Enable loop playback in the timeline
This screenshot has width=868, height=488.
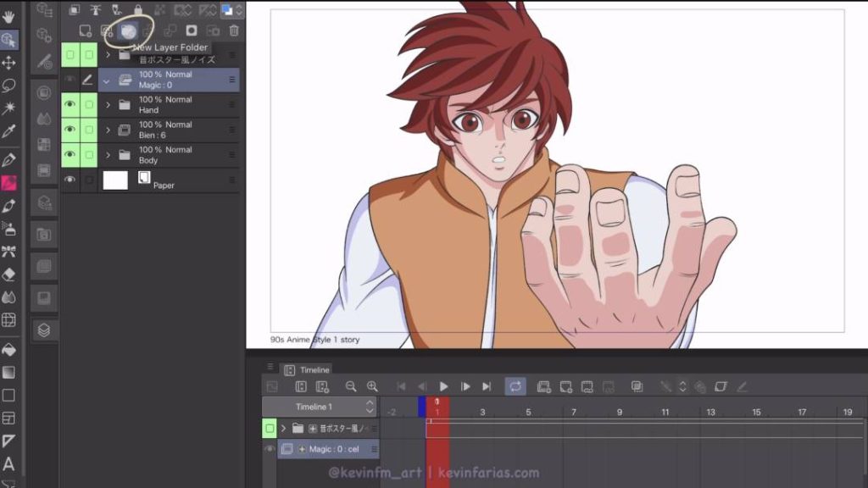(x=515, y=386)
